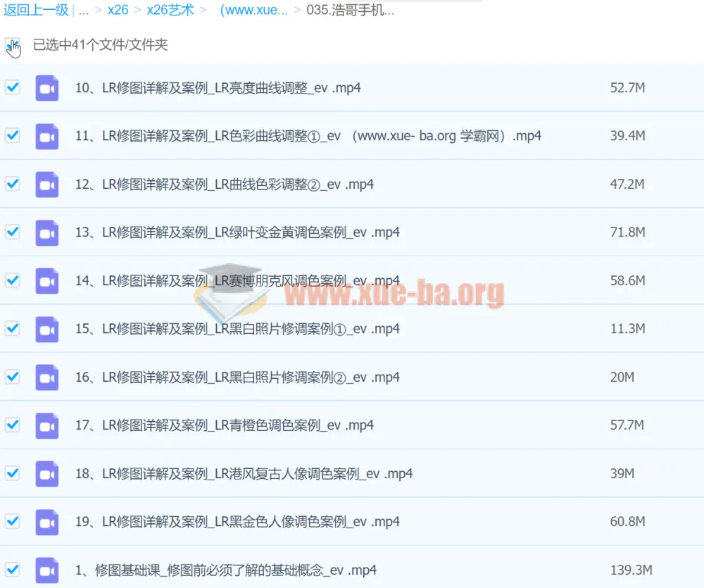Click the video icon beside file 10 LR亮度曲线调整
The width and height of the screenshot is (704, 588).
point(46,87)
